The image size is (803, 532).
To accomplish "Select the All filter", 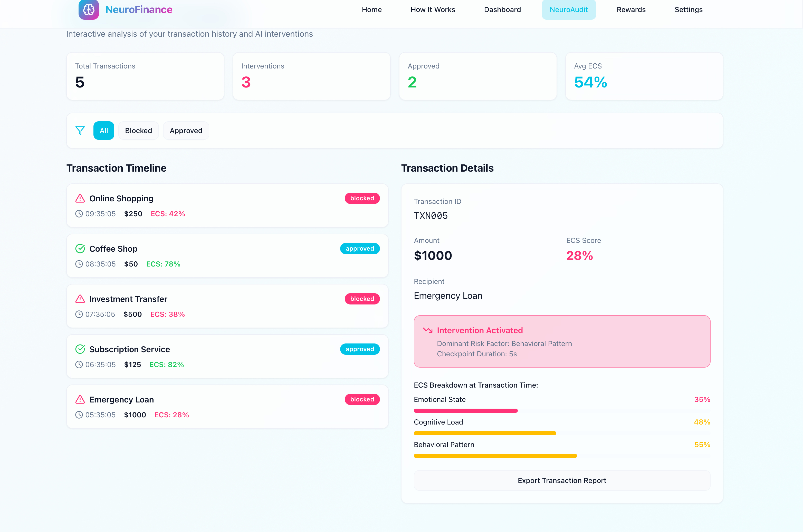I will coord(104,131).
